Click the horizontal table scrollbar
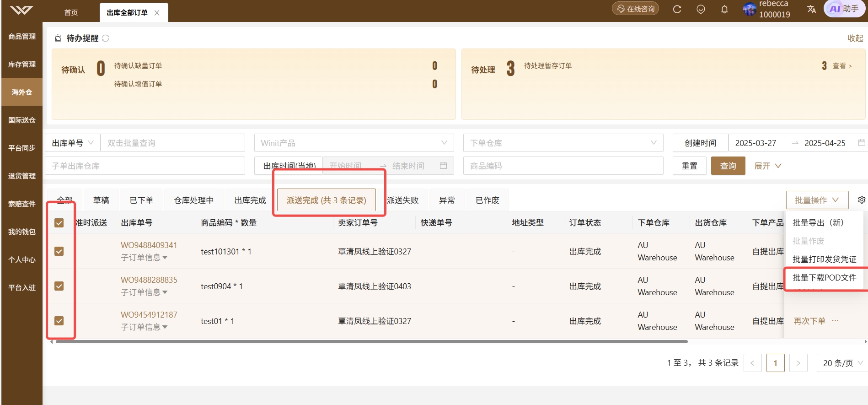Image resolution: width=868 pixels, height=405 pixels. tap(371, 341)
